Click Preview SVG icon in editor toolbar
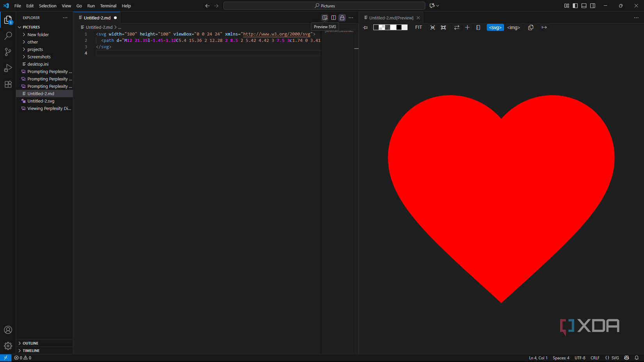 click(325, 18)
